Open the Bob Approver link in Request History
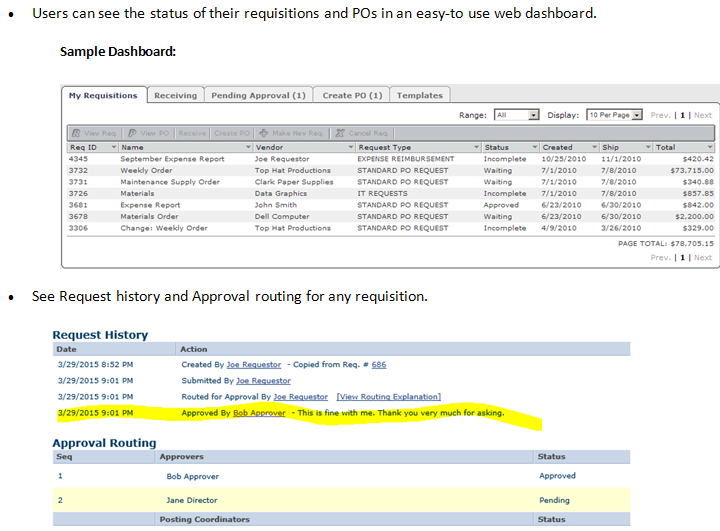The width and height of the screenshot is (720, 531). 259,413
